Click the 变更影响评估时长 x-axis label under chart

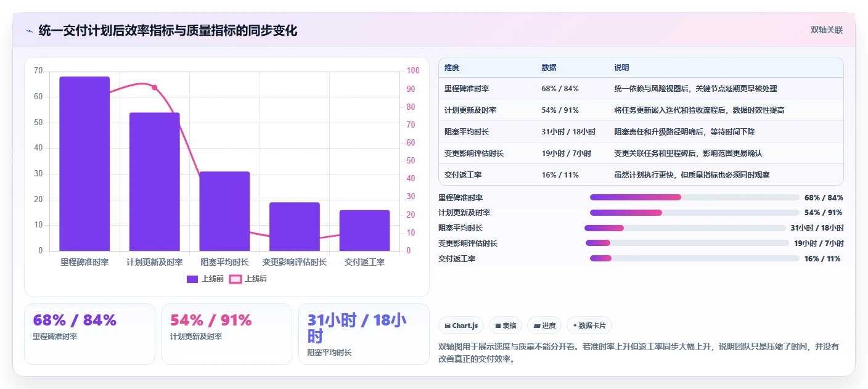(x=294, y=262)
